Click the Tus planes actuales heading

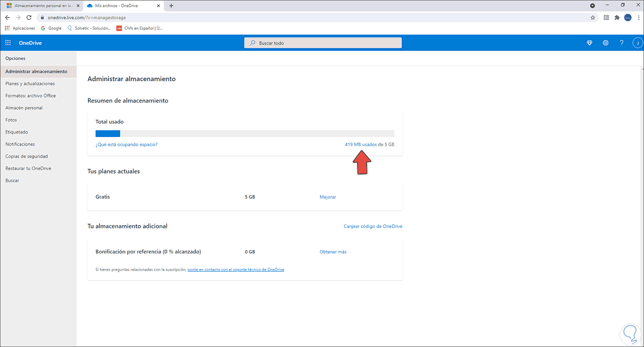(x=114, y=171)
